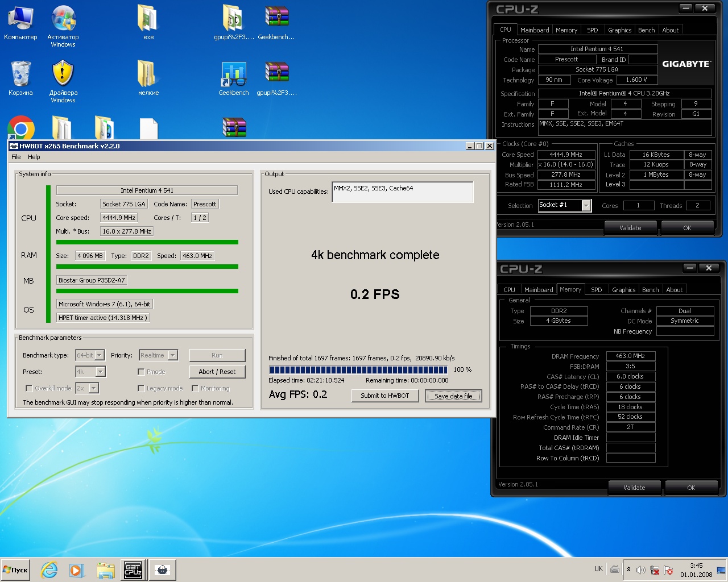Switch to HWBOT x265 via its taskbar button
728x582 pixels.
tap(163, 570)
